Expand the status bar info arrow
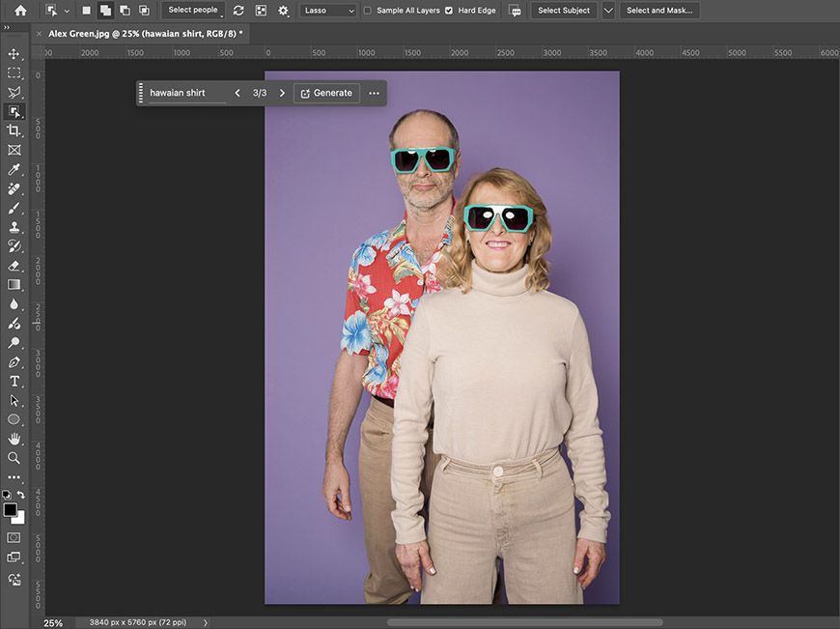The image size is (840, 629). [206, 622]
